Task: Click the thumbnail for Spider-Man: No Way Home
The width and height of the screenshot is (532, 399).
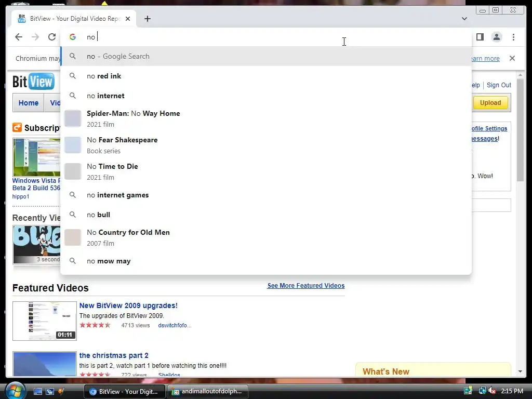Action: coord(73,118)
